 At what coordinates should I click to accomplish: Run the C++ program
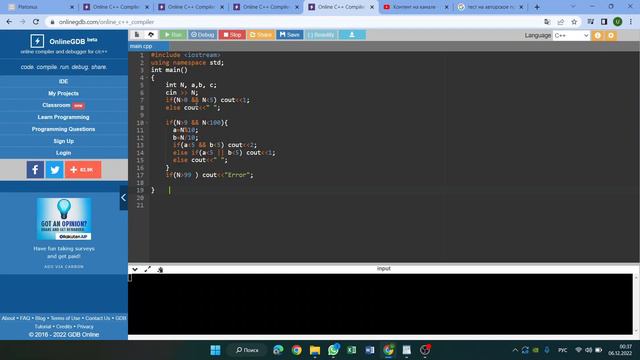coord(173,35)
